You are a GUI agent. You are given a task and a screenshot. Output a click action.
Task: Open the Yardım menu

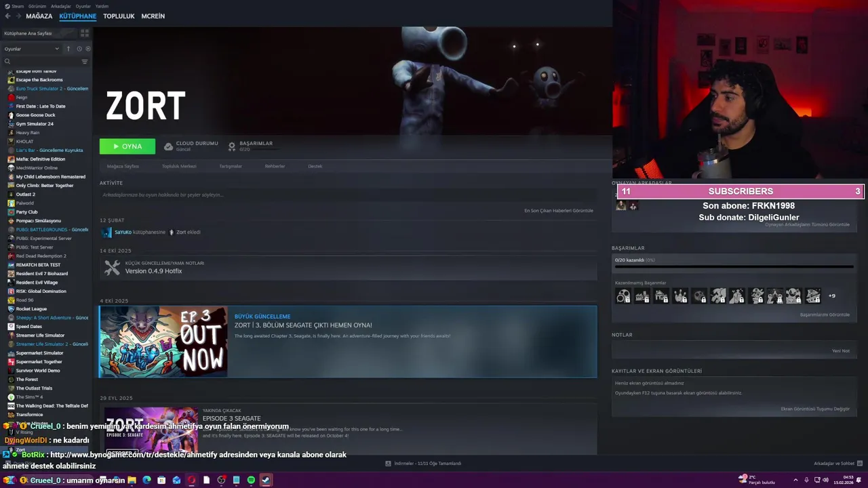[x=102, y=6]
